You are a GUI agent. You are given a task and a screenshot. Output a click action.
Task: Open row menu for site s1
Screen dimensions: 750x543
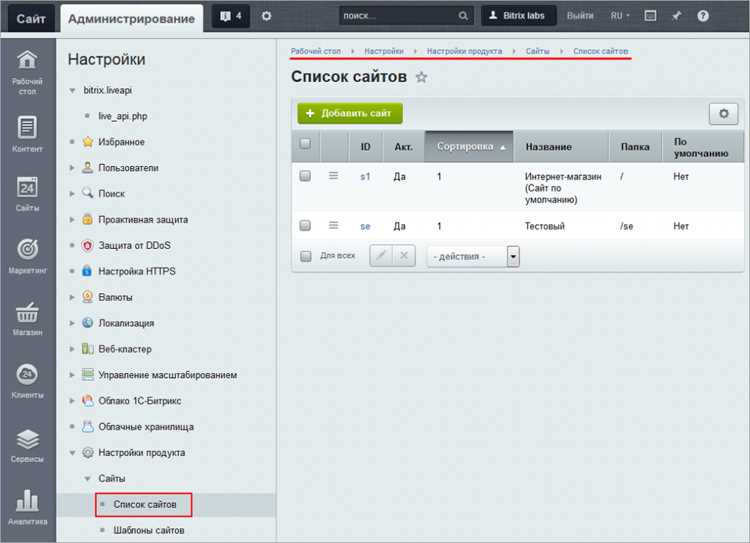tap(333, 176)
